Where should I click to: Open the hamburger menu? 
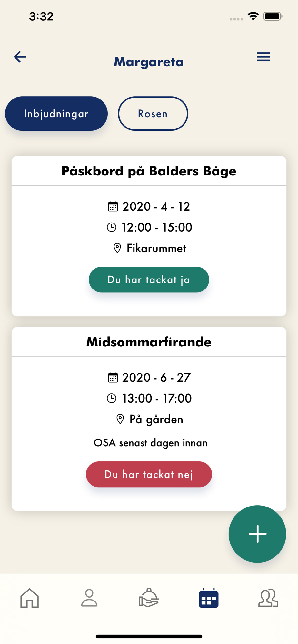tap(263, 57)
